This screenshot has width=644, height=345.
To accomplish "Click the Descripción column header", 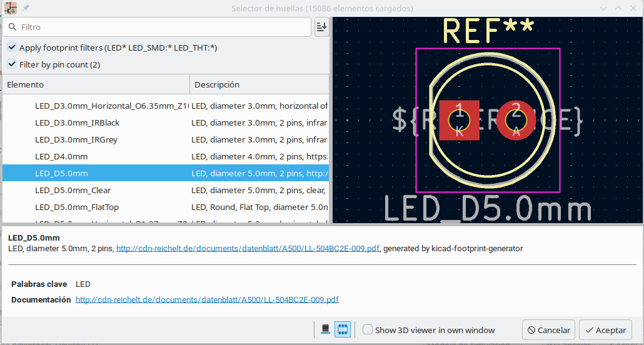I will tap(259, 84).
